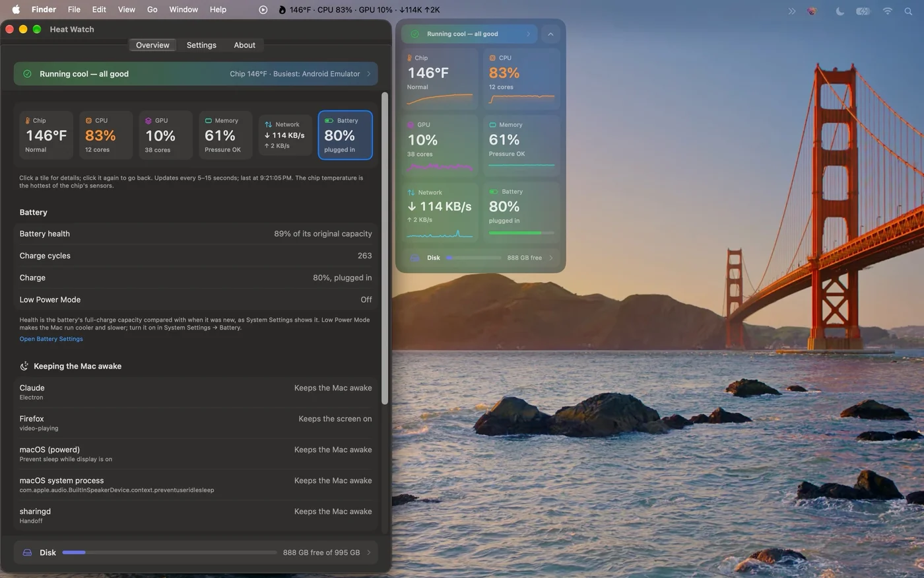The width and height of the screenshot is (924, 578).
Task: Click the play circle icon in menu bar
Action: (263, 10)
